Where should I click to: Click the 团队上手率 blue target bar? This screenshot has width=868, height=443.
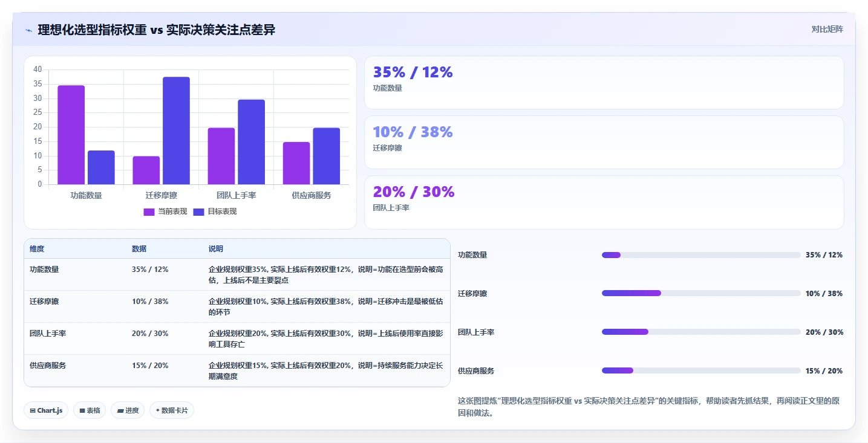tap(251, 142)
